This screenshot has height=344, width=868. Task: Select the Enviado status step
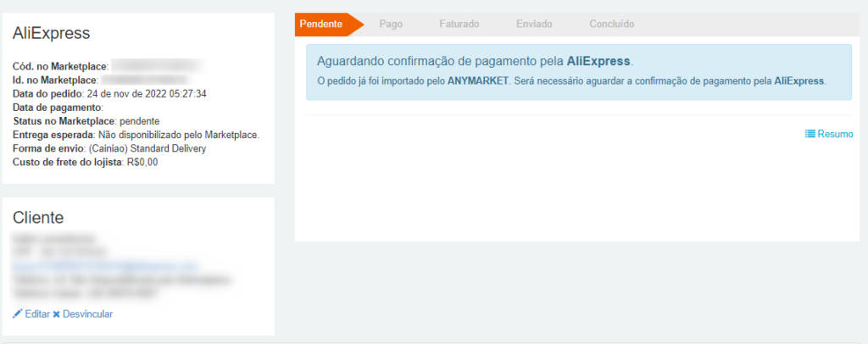pos(534,25)
